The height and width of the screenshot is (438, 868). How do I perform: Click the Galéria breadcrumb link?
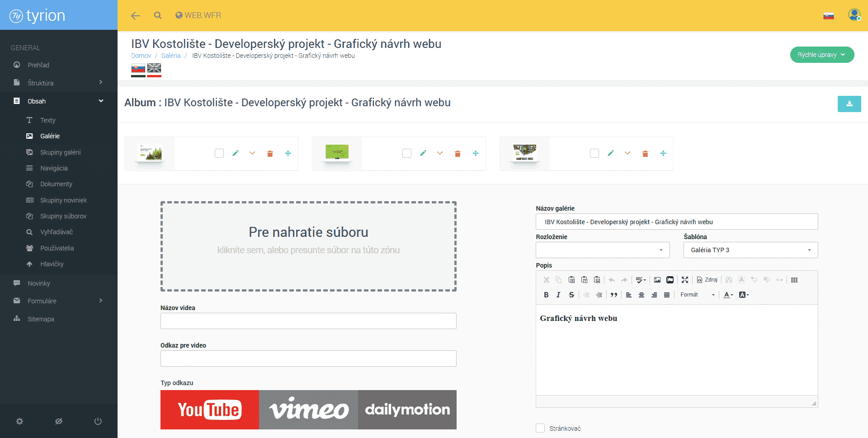coord(170,56)
